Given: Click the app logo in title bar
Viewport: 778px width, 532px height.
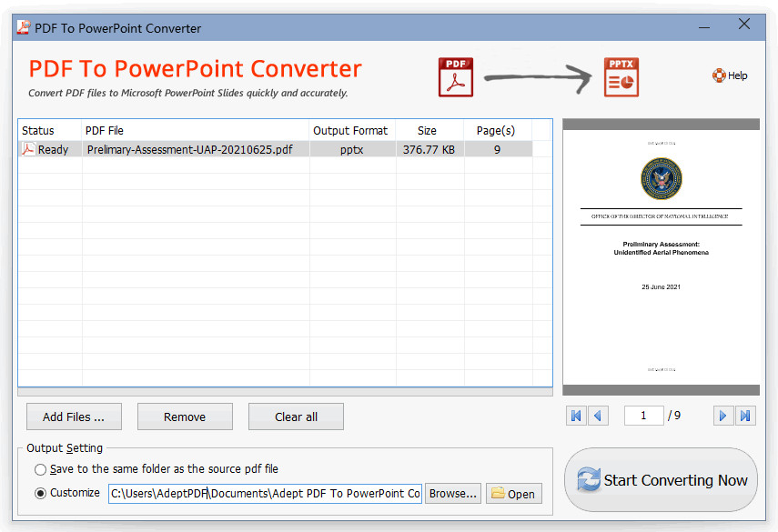Looking at the screenshot, I should 23,28.
